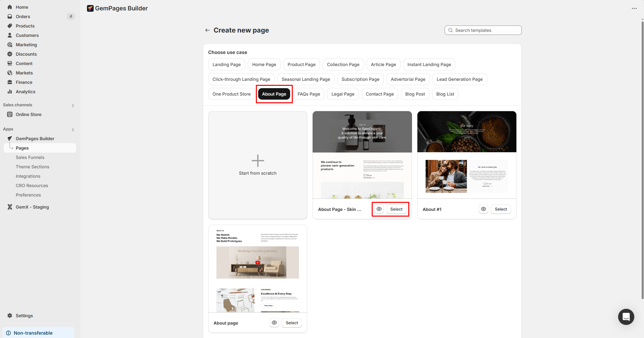This screenshot has width=644, height=338.
Task: Choose the FAQs Page use case
Action: [x=309, y=94]
